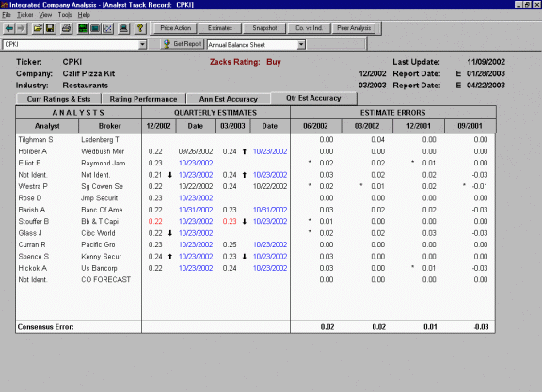The width and height of the screenshot is (542, 392).
Task: Click Elliot B's blue 10/23/2002 date link
Action: point(196,163)
